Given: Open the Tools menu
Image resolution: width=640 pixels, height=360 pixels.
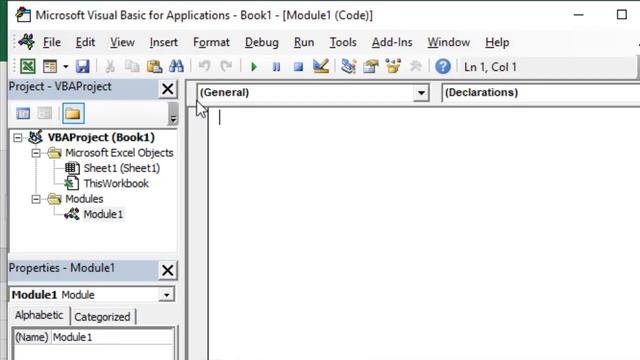Looking at the screenshot, I should click(x=343, y=42).
